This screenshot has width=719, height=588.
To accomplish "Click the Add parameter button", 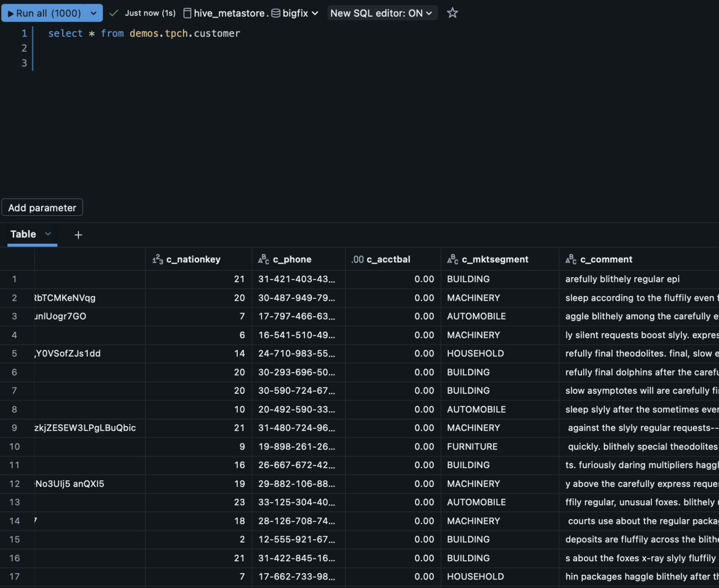I will (42, 208).
